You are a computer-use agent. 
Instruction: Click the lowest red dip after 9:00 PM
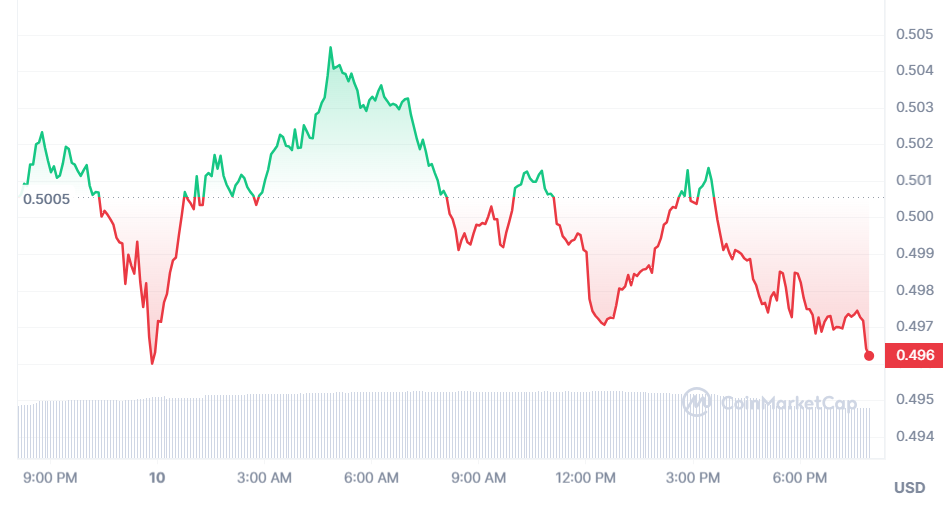pos(152,363)
